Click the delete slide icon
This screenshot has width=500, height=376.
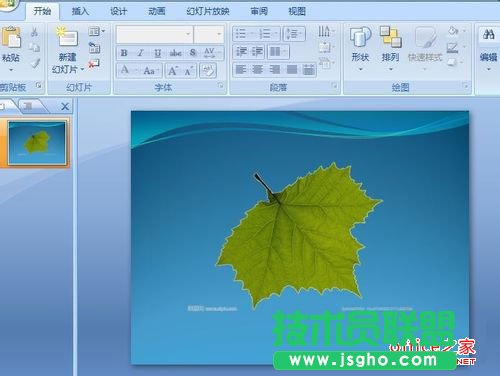point(94,63)
